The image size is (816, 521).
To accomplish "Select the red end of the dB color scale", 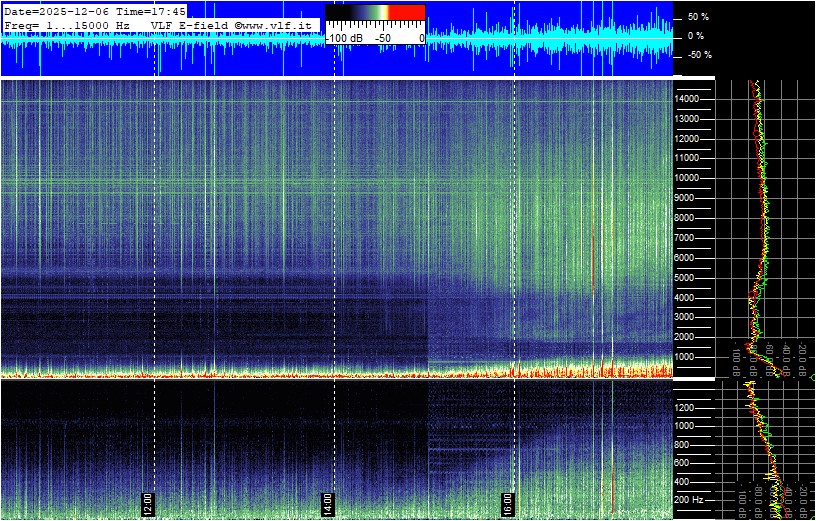I will click(406, 13).
